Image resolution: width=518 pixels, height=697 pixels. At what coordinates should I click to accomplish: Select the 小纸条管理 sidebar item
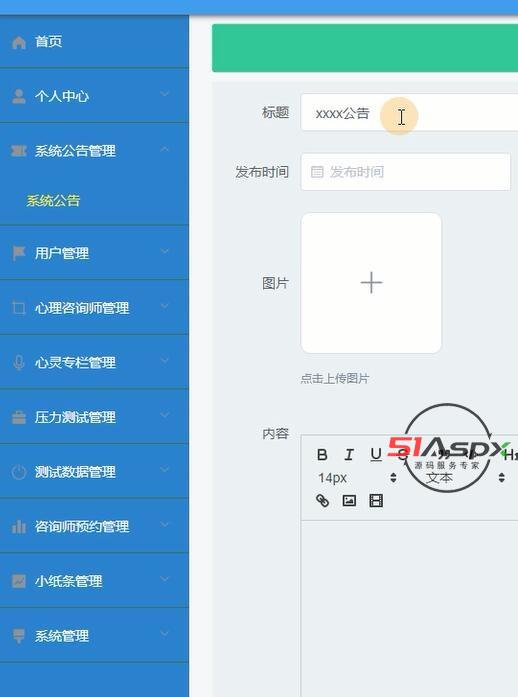click(94, 581)
